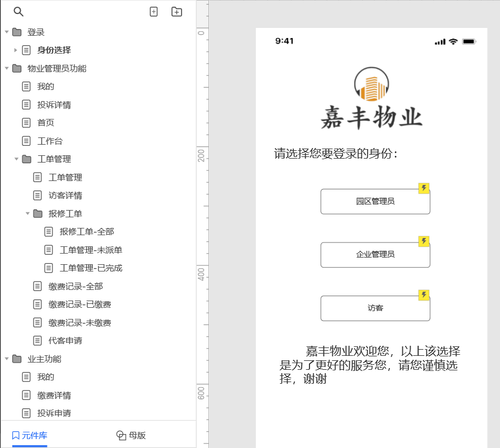This screenshot has height=448, width=500.
Task: Click the page icon beside 代客申请
Action: click(x=37, y=341)
